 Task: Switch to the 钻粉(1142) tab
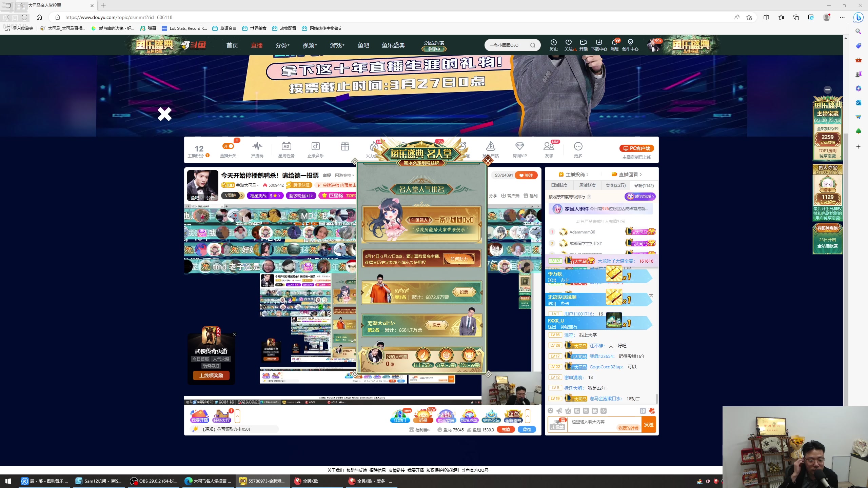click(x=644, y=185)
